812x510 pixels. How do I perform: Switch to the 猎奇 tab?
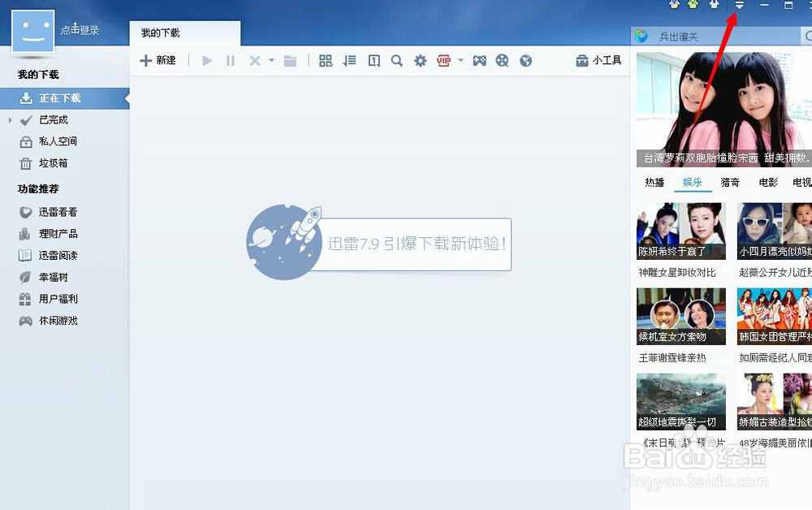tap(730, 182)
